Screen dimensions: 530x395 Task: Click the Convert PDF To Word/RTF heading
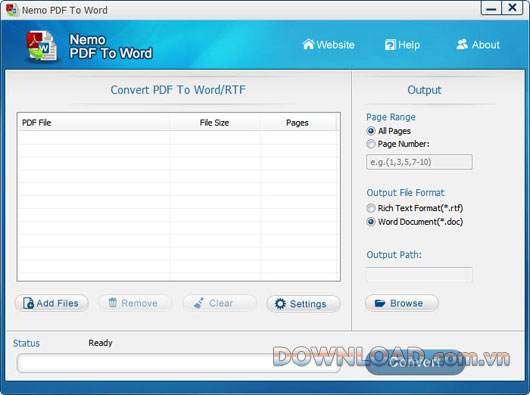(178, 90)
